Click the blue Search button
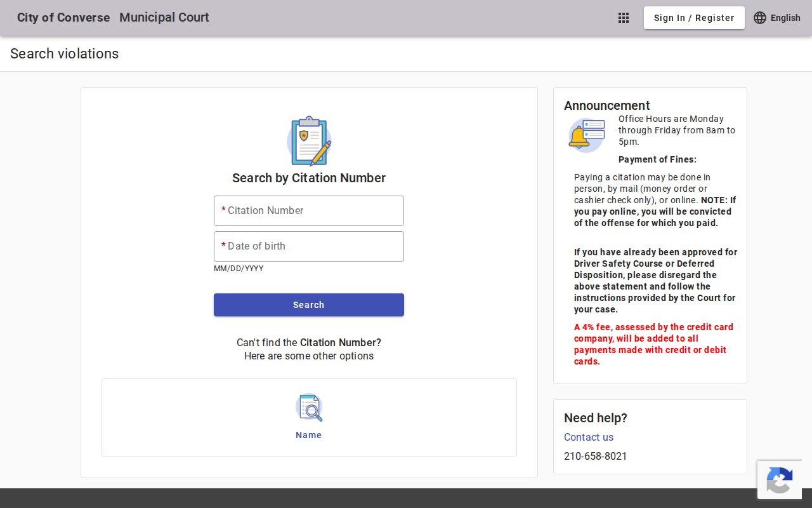 point(309,305)
